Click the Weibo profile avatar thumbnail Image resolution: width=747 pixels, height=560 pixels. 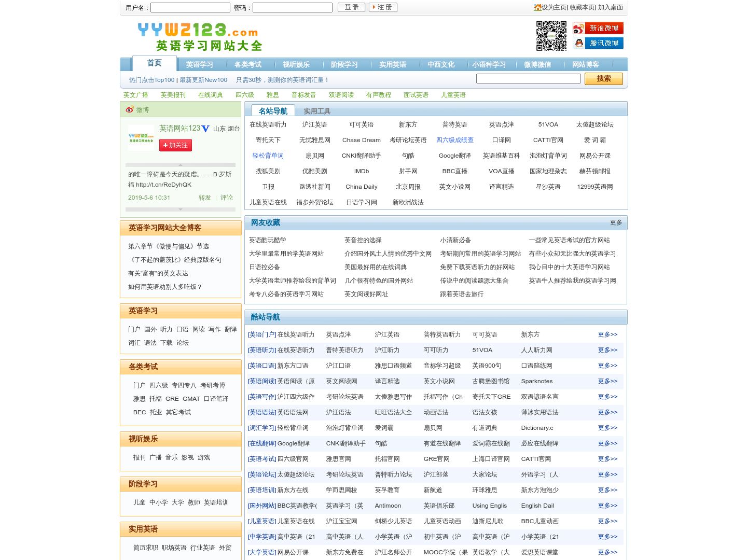141,137
